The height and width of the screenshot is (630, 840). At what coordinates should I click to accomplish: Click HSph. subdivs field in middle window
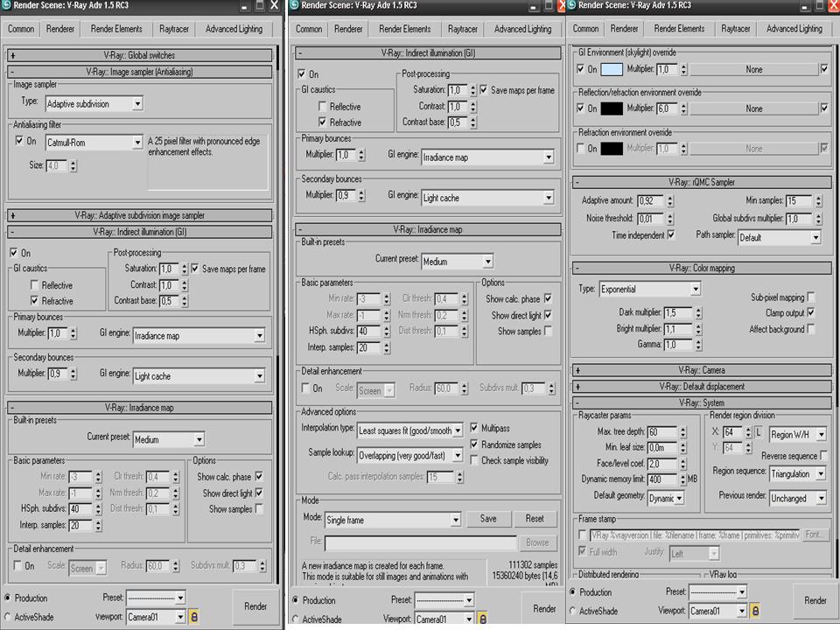click(x=368, y=331)
